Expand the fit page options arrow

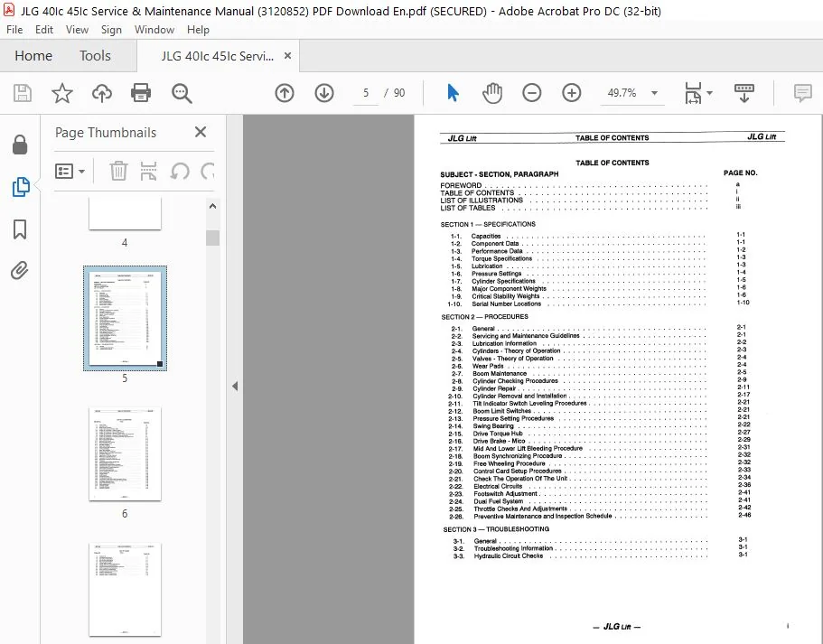click(710, 93)
